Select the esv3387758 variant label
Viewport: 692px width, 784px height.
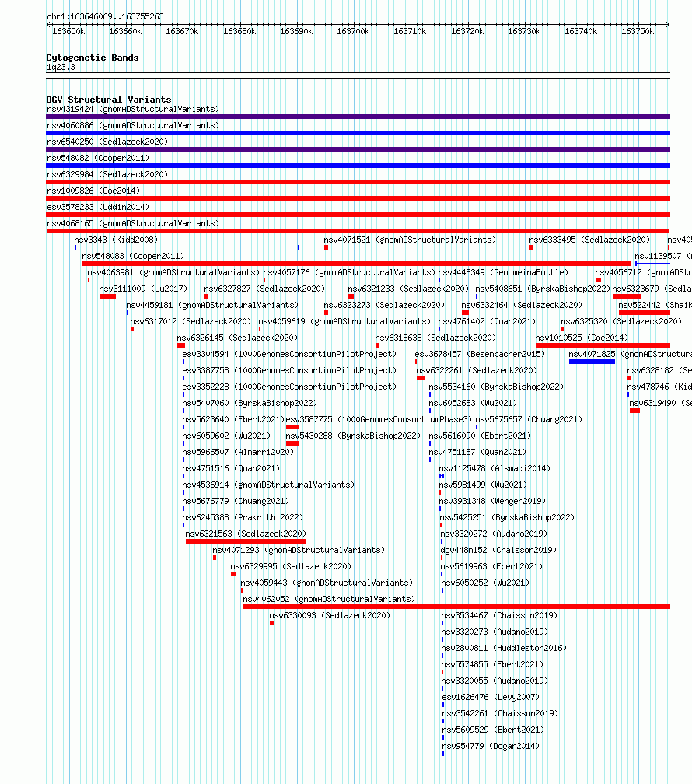[289, 370]
